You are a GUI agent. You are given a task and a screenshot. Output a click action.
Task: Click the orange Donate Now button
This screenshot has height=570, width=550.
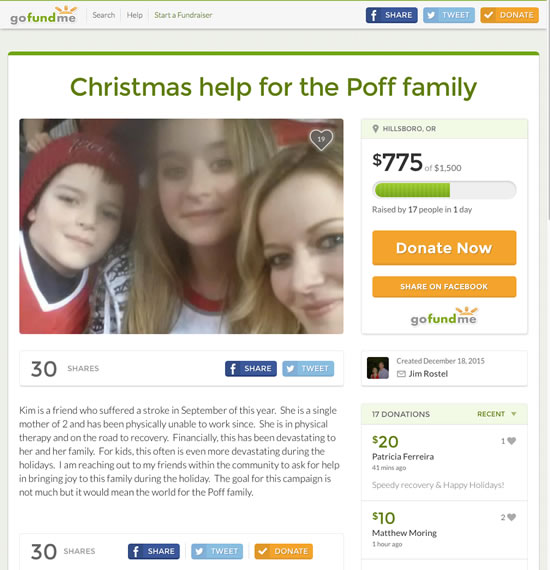(x=444, y=248)
